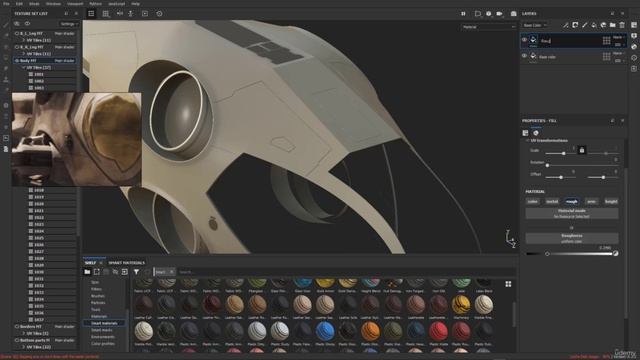The image size is (640, 360).
Task: Click the document icon at bottom of left toolbar
Action: pyautogui.click(x=6, y=149)
